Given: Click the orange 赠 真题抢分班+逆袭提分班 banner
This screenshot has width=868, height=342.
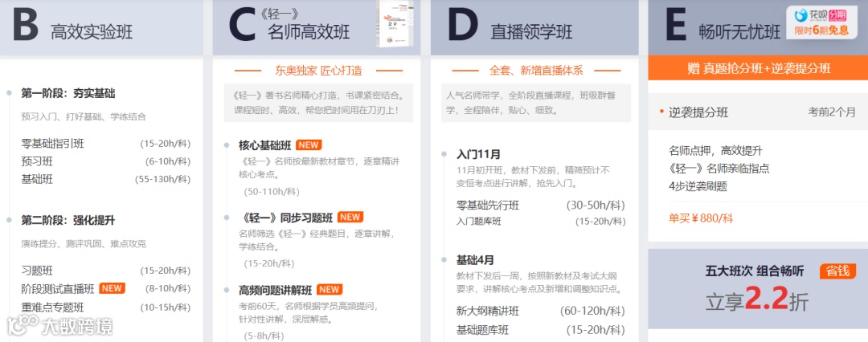Looking at the screenshot, I should [x=758, y=68].
